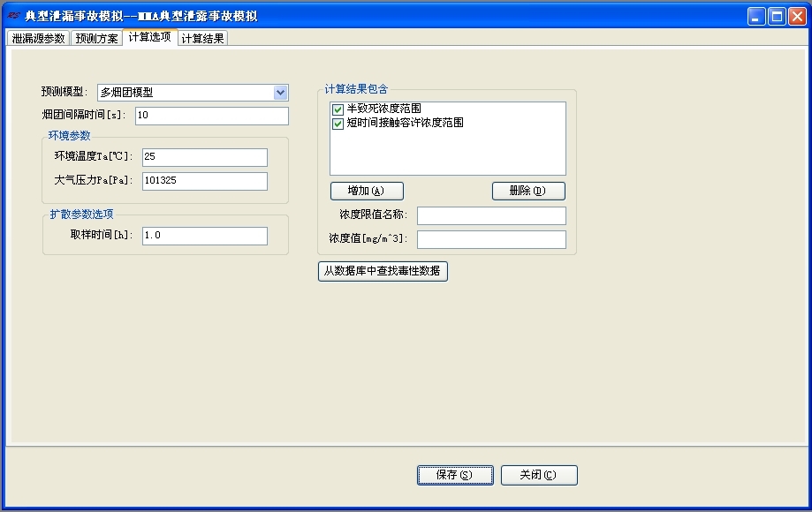Focus the 浓度限值名称 input field
Screen dimensions: 812x512
(491, 215)
